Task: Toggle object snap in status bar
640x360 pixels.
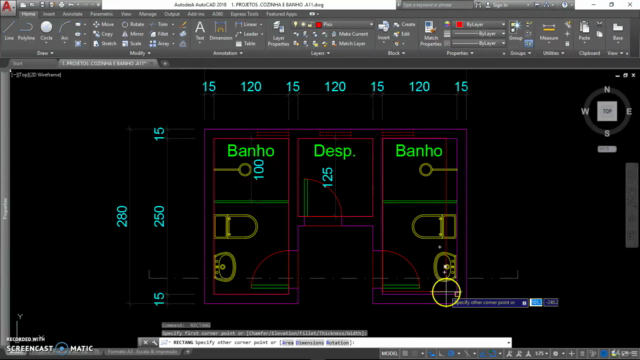Action: [x=492, y=353]
